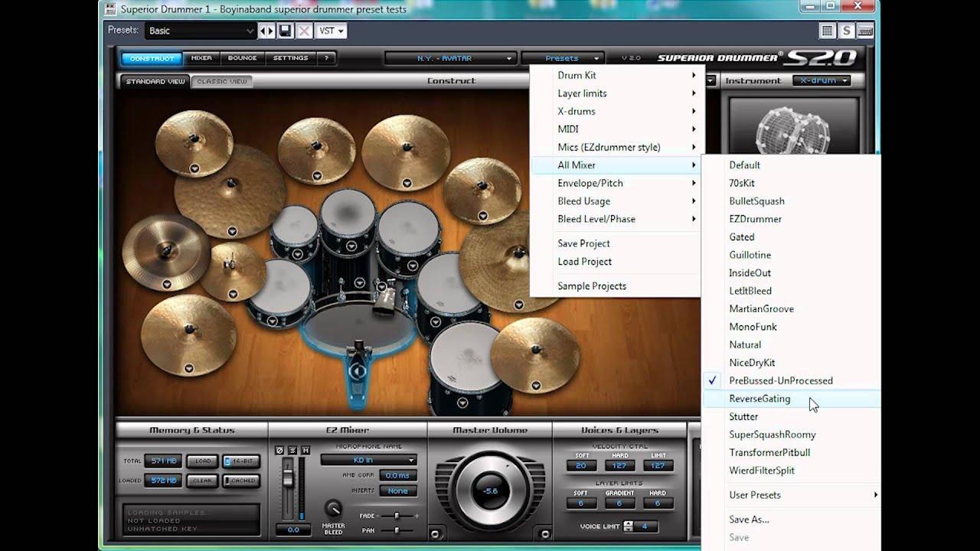Expand the X-drums submenu
The height and width of the screenshot is (551, 980).
click(x=616, y=111)
